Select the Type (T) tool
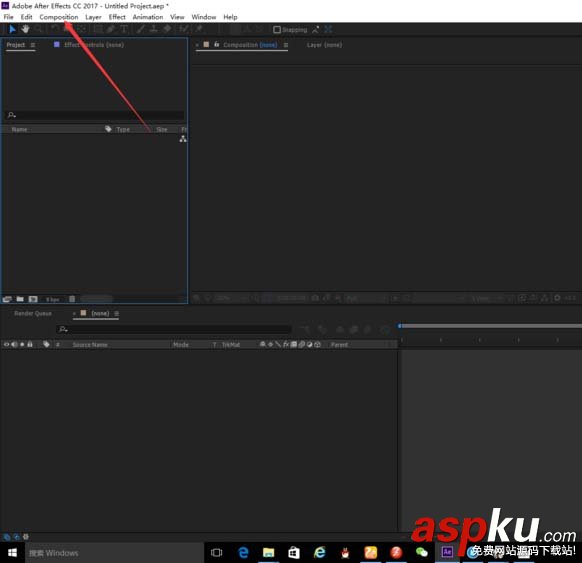Image resolution: width=582 pixels, height=563 pixels. 124,29
